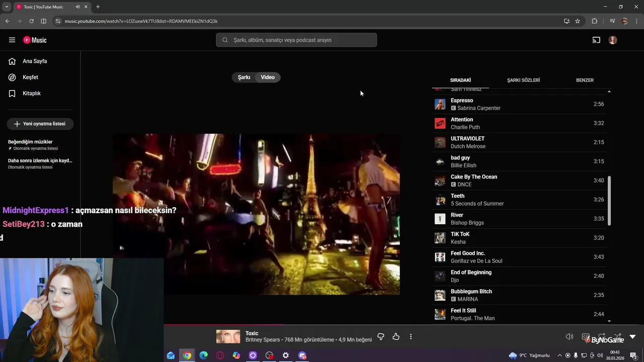Open three-dot menu for Toxic

coord(411,336)
